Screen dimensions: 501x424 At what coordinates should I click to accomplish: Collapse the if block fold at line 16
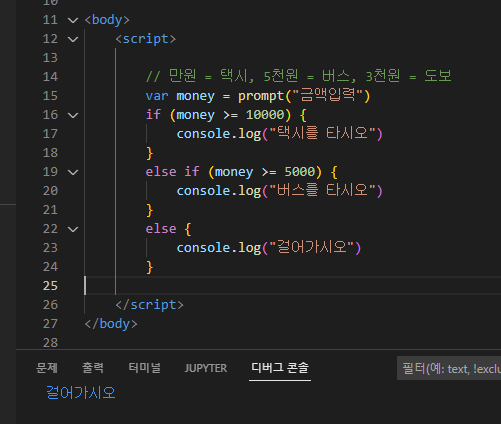click(73, 115)
